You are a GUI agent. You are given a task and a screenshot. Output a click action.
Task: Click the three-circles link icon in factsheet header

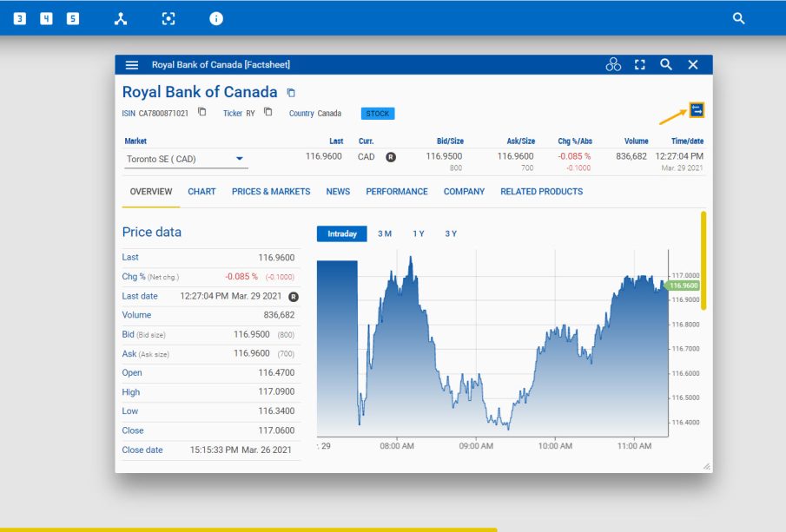click(x=613, y=64)
